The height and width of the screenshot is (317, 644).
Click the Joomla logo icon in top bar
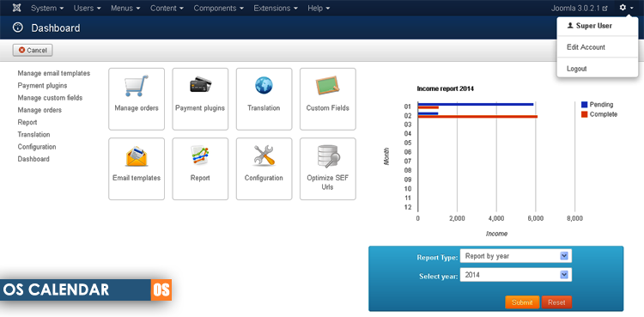(17, 8)
